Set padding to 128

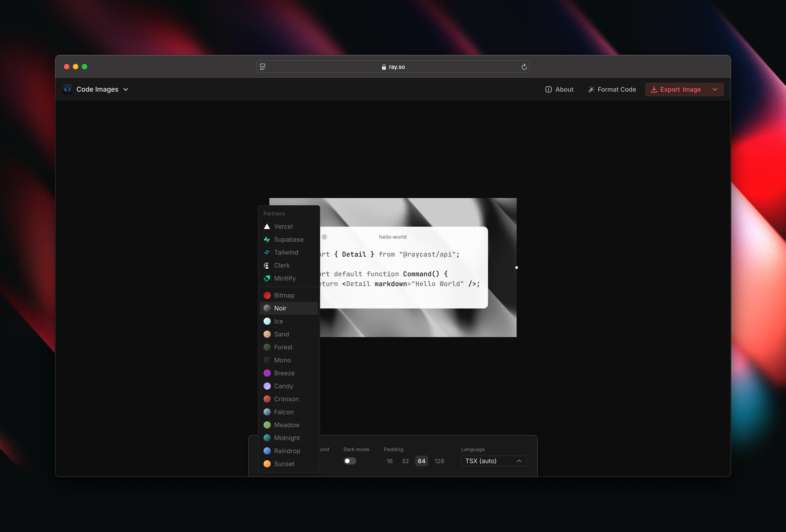(439, 461)
